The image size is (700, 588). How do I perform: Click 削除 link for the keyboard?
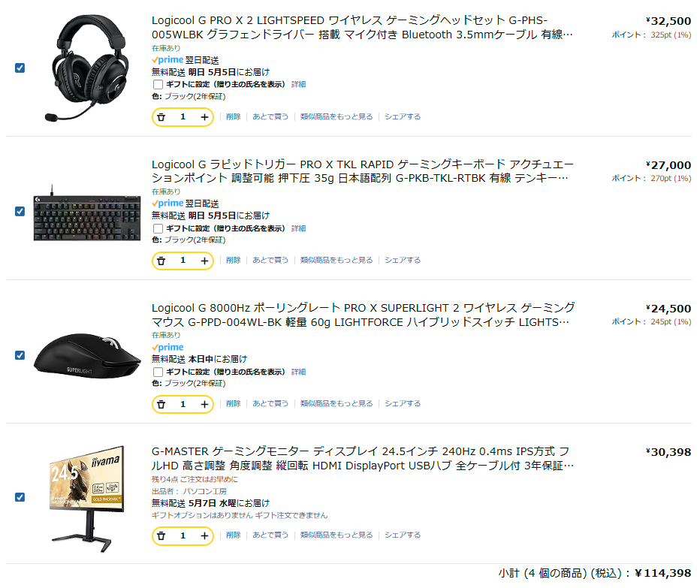point(233,261)
